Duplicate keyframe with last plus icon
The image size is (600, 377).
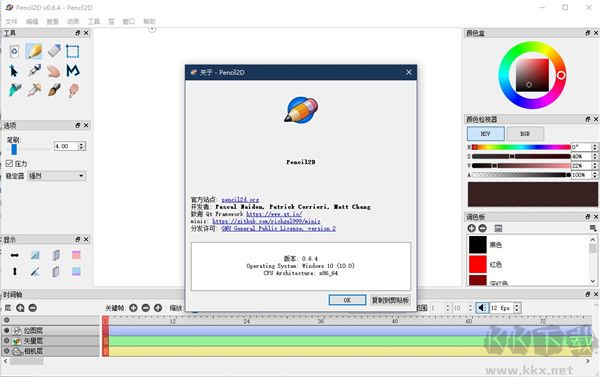(x=158, y=308)
